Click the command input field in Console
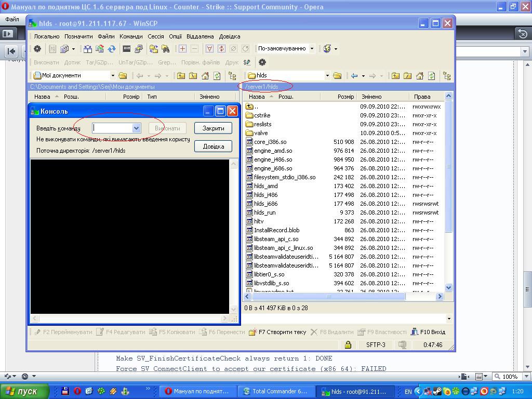The height and width of the screenshot is (399, 532). [112, 128]
